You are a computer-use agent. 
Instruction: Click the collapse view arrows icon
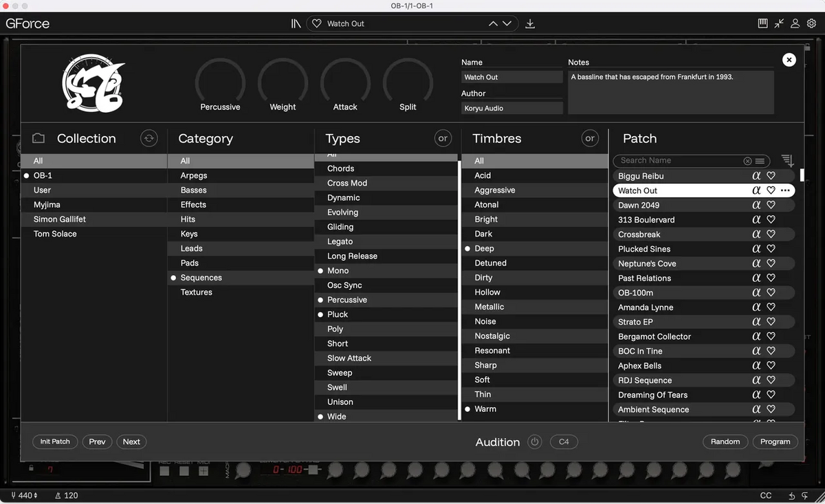pos(779,23)
